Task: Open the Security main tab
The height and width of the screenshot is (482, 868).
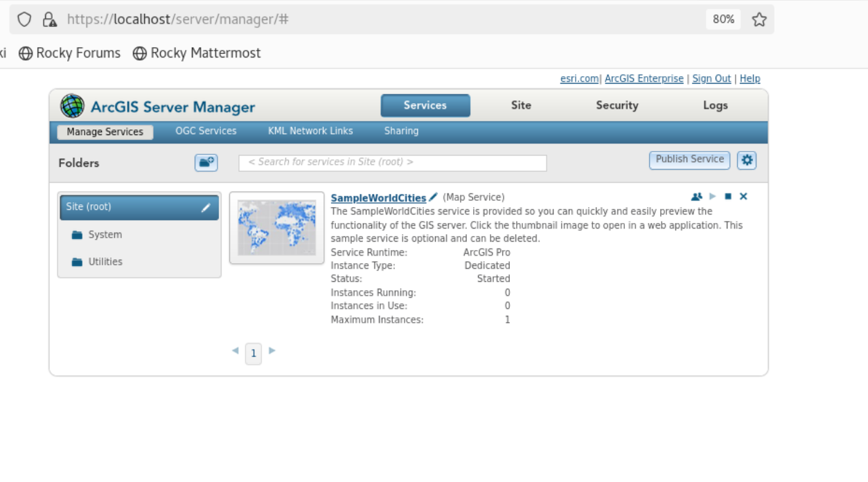Action: pos(617,105)
